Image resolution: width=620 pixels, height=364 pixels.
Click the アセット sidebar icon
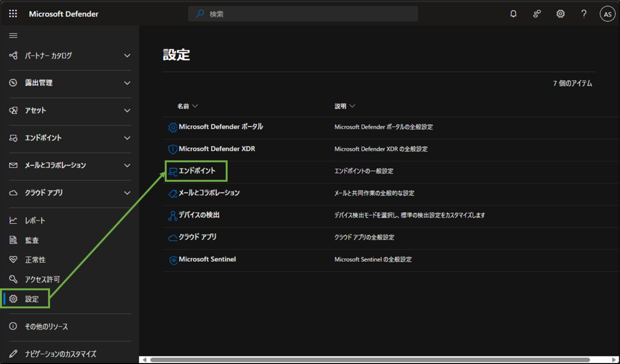coord(13,110)
